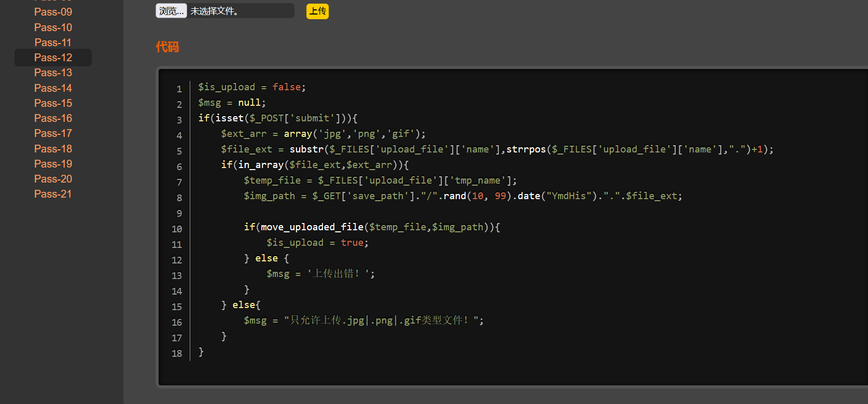Image resolution: width=868 pixels, height=404 pixels.
Task: Click code line '$msg = null;'
Action: pyautogui.click(x=232, y=103)
